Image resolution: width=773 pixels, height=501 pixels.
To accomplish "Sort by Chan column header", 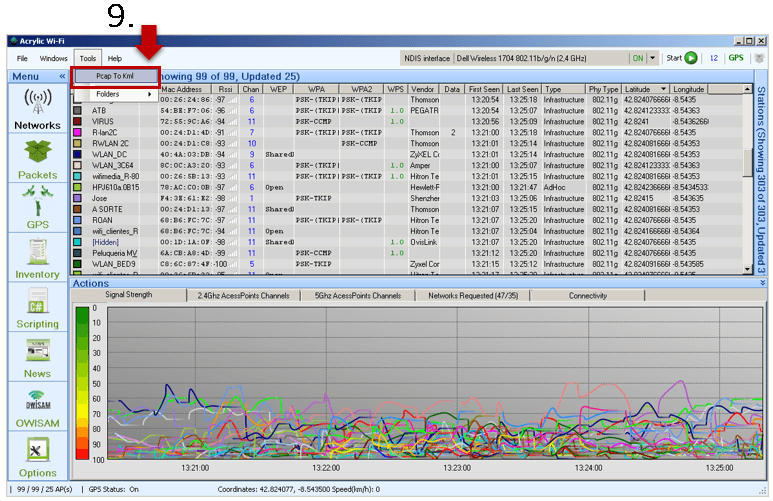I will tap(251, 89).
